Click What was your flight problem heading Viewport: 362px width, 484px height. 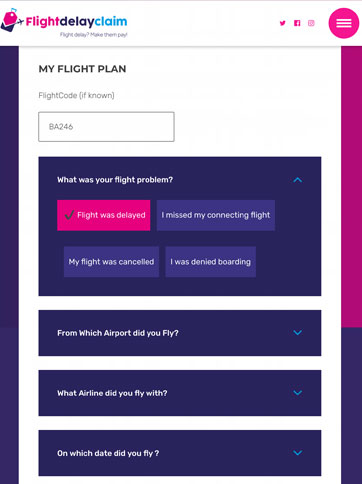click(115, 180)
